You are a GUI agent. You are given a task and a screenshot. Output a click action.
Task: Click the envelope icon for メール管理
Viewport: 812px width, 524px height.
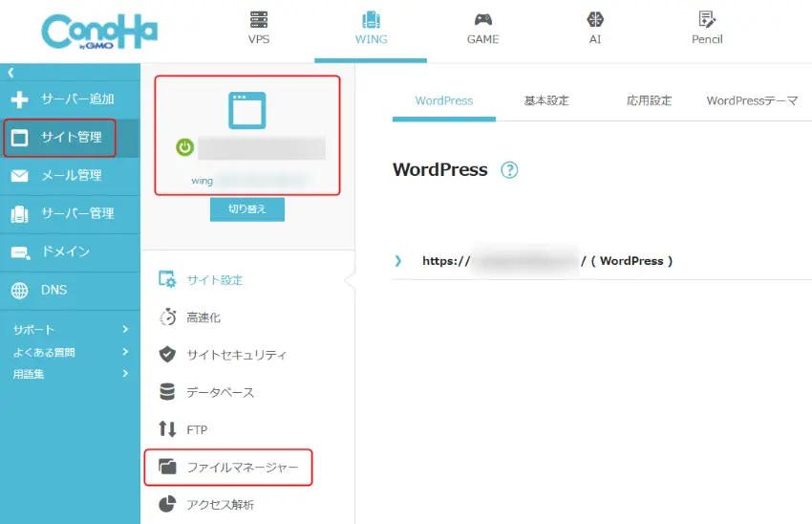tap(20, 176)
